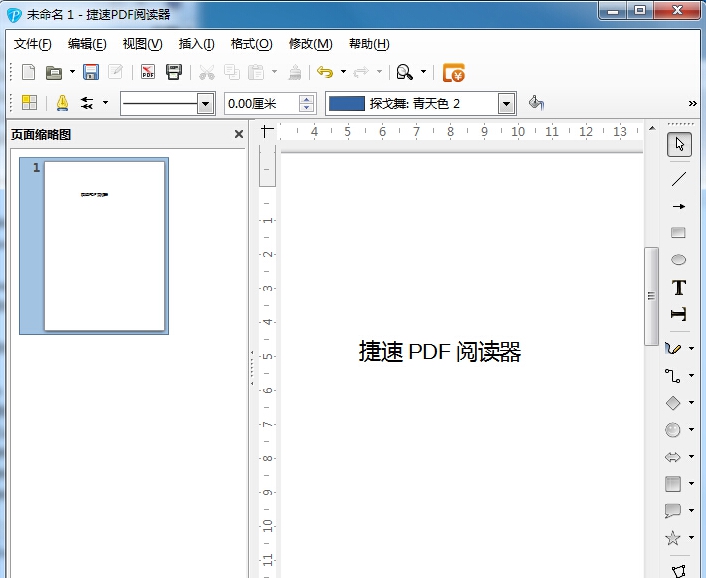Screen dimensions: 706x578
Task: Expand the Paste options dropdown arrow
Action: tap(274, 72)
